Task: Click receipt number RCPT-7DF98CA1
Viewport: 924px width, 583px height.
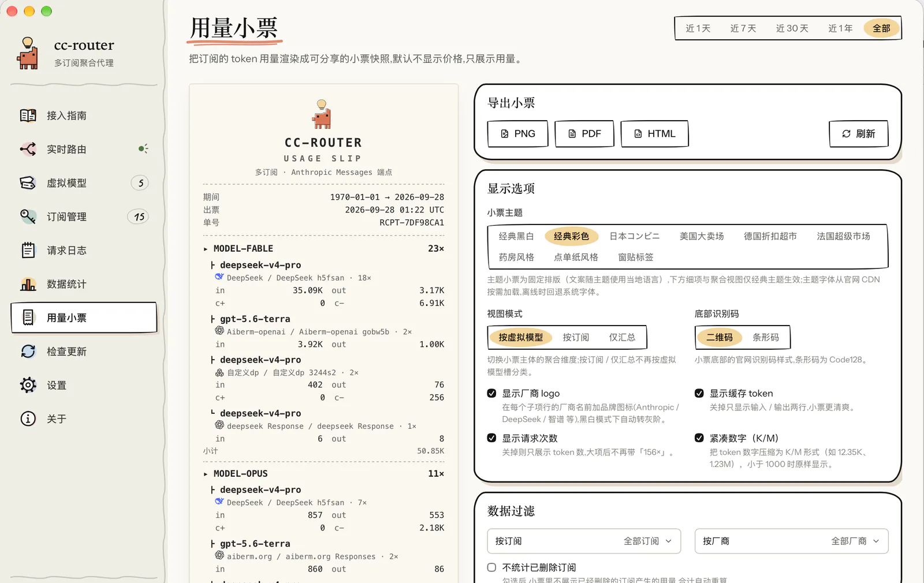Action: point(412,223)
